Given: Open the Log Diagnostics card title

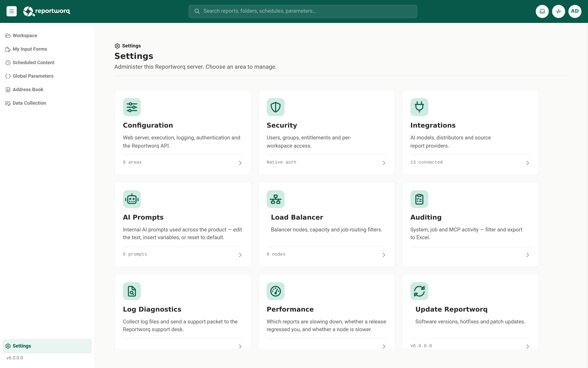Looking at the screenshot, I should [x=152, y=309].
